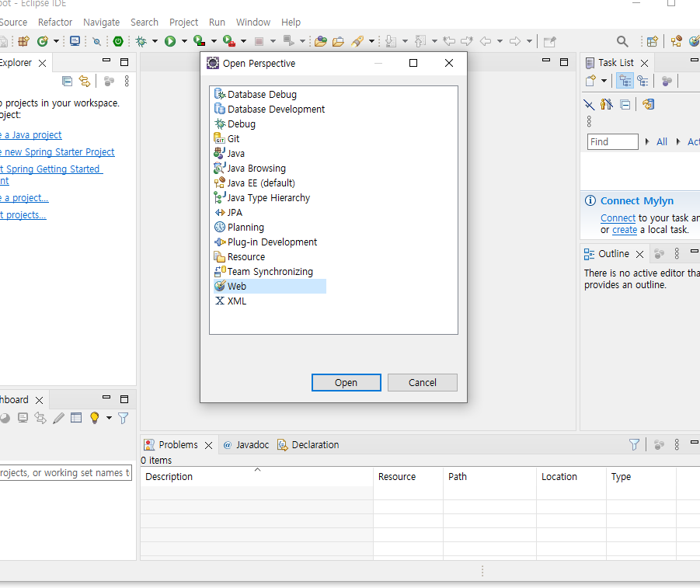Screen dimensions: 700x588
Task: Click Boot Dashboard lightbulb icon
Action: 95,418
